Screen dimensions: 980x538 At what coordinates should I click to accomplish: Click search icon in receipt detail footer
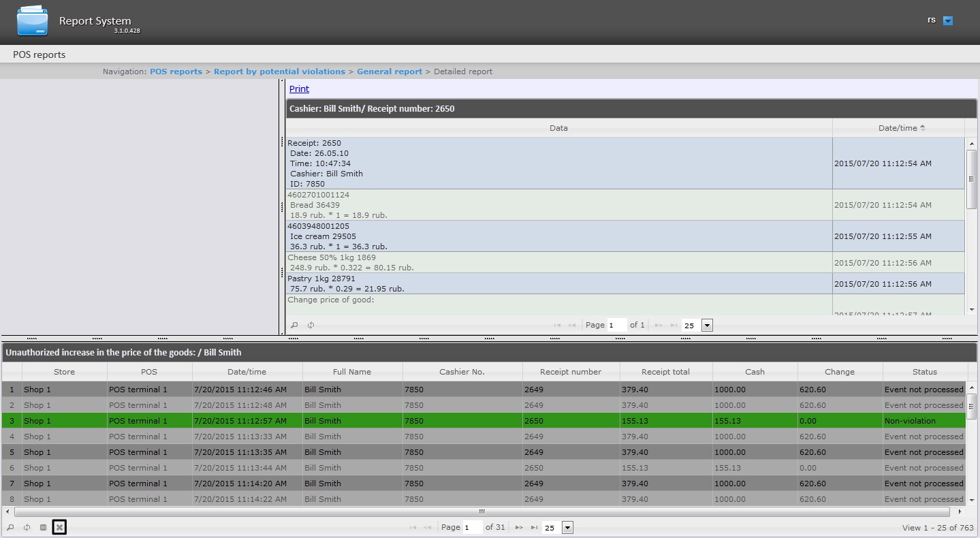point(294,326)
